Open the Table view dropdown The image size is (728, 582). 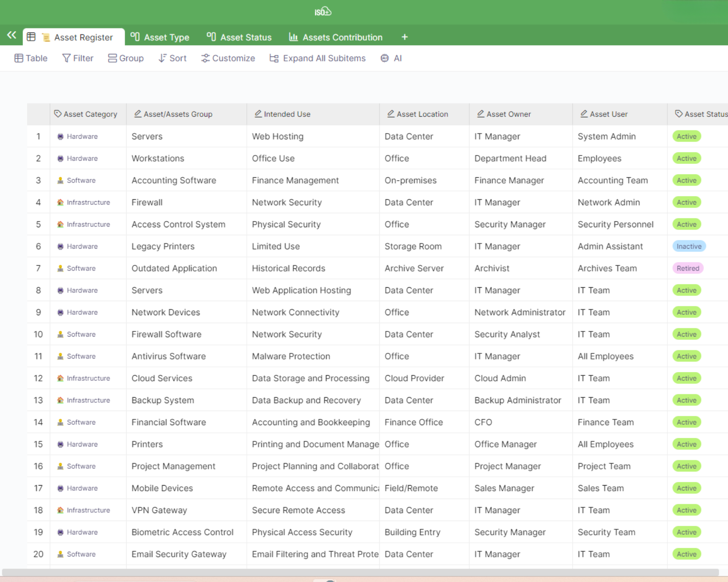click(x=31, y=58)
